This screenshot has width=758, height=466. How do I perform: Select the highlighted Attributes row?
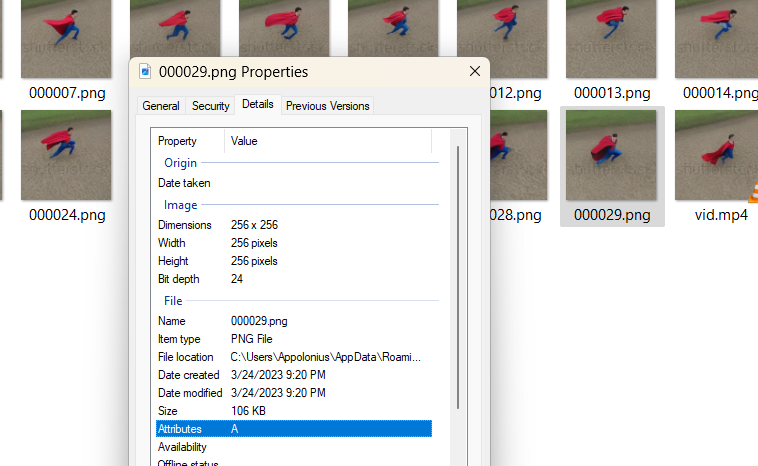point(294,429)
